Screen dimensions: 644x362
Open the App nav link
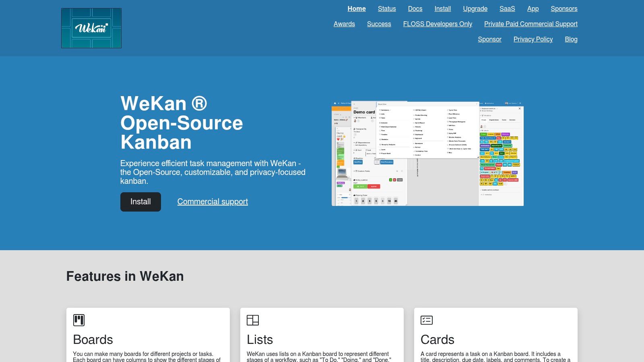[533, 8]
